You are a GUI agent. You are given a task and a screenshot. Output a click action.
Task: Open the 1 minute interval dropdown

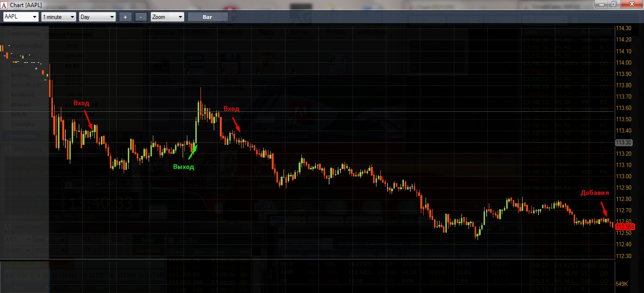pos(59,17)
